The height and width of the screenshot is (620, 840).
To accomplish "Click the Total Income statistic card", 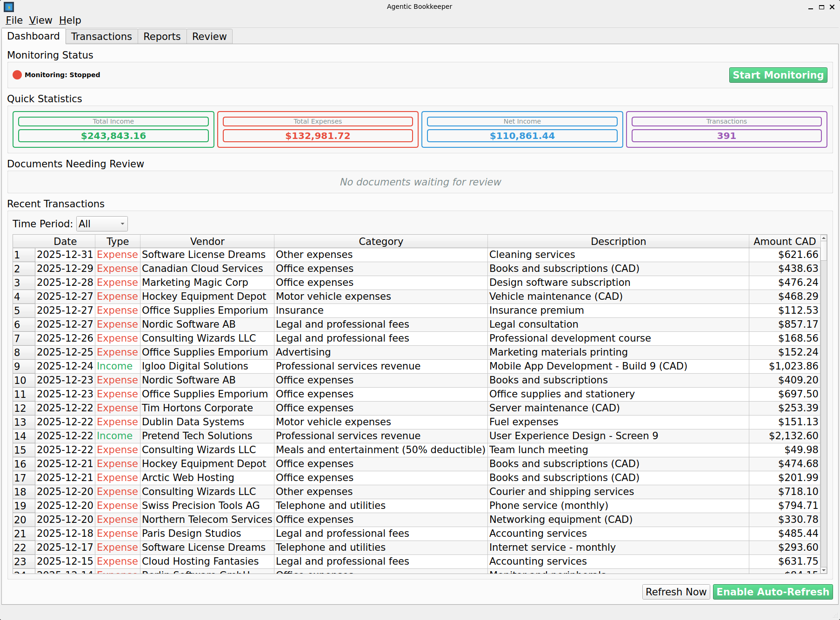I will click(x=113, y=130).
